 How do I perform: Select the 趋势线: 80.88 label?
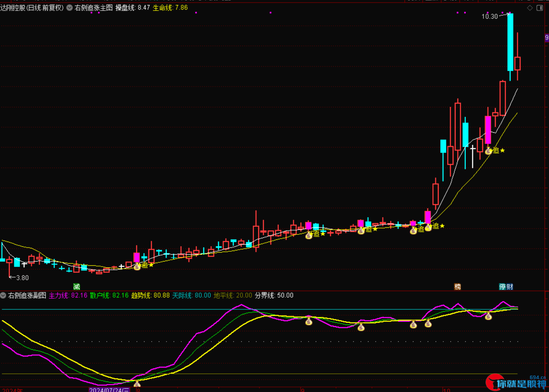tap(150, 295)
